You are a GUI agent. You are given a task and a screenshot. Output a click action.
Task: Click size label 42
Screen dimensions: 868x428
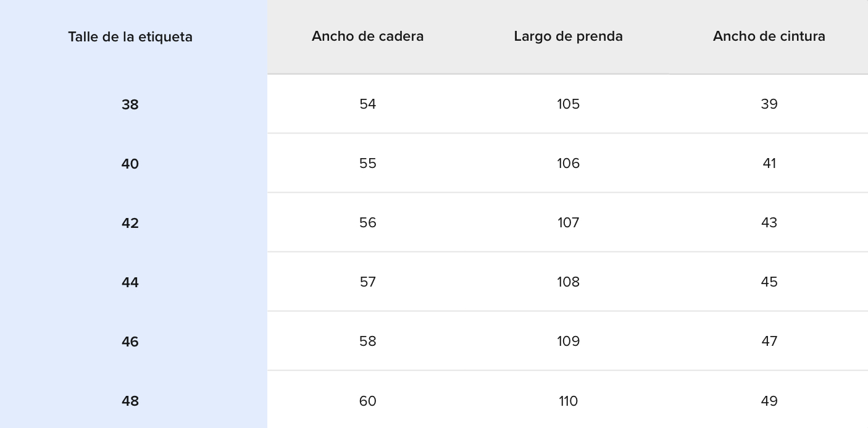[130, 224]
